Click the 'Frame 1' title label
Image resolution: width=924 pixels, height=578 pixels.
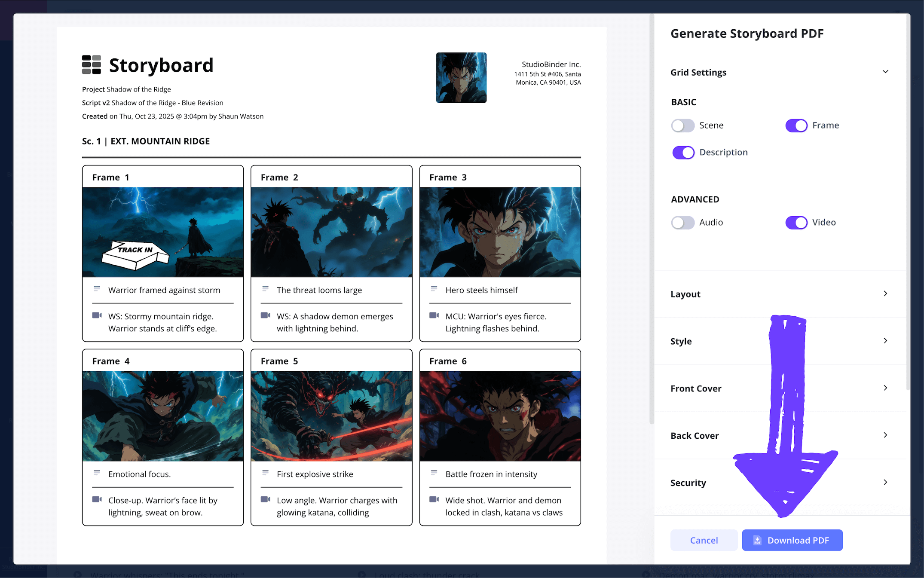tap(110, 177)
